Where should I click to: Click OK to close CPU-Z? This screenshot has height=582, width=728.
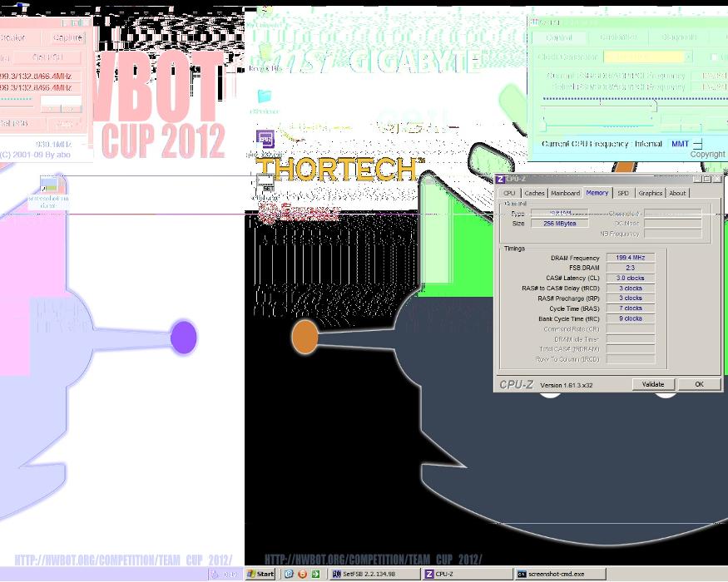pyautogui.click(x=699, y=384)
